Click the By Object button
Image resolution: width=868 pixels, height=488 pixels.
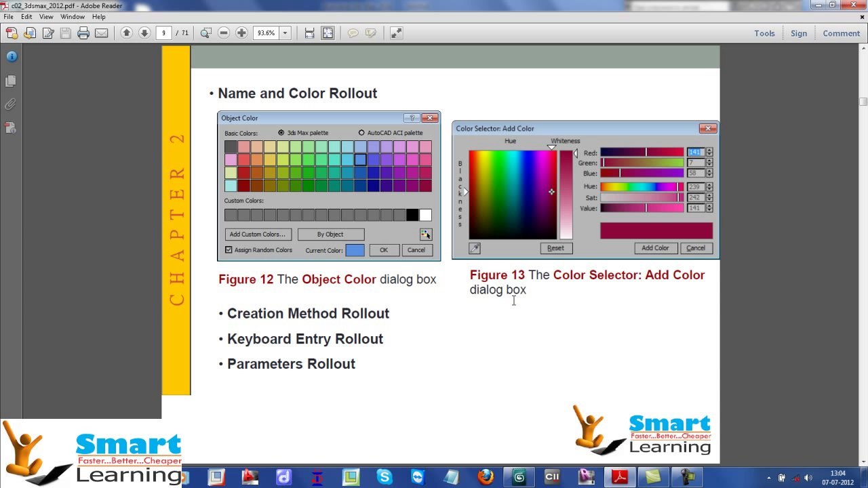pyautogui.click(x=330, y=235)
